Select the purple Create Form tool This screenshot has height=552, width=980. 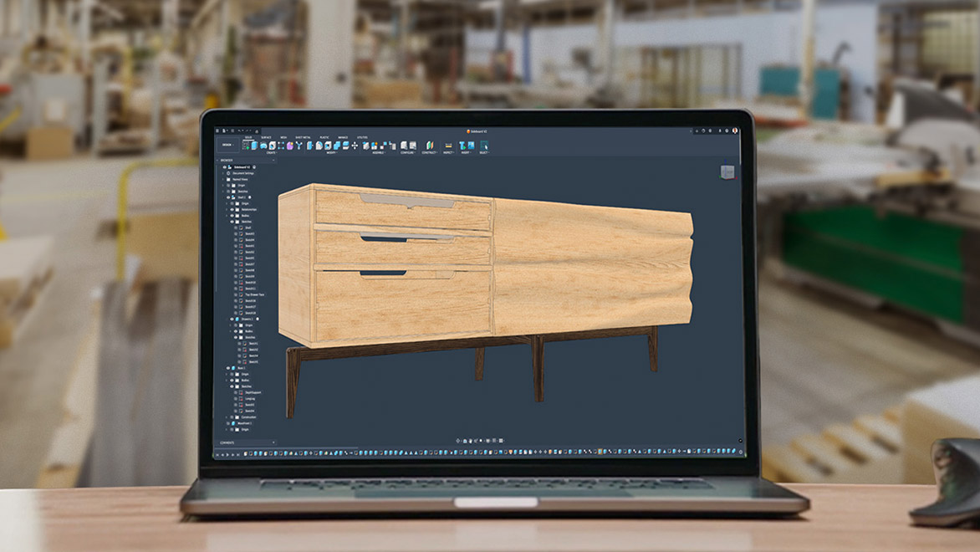290,146
